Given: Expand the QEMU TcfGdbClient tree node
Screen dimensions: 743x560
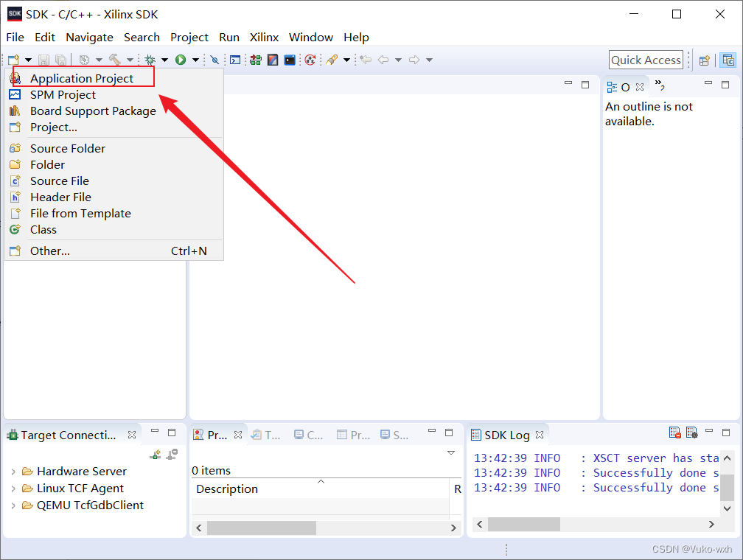Looking at the screenshot, I should (13, 505).
